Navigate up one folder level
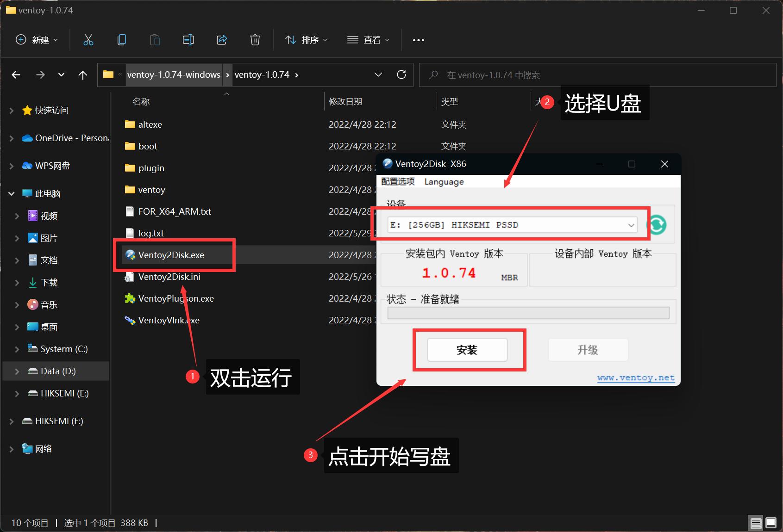 83,74
